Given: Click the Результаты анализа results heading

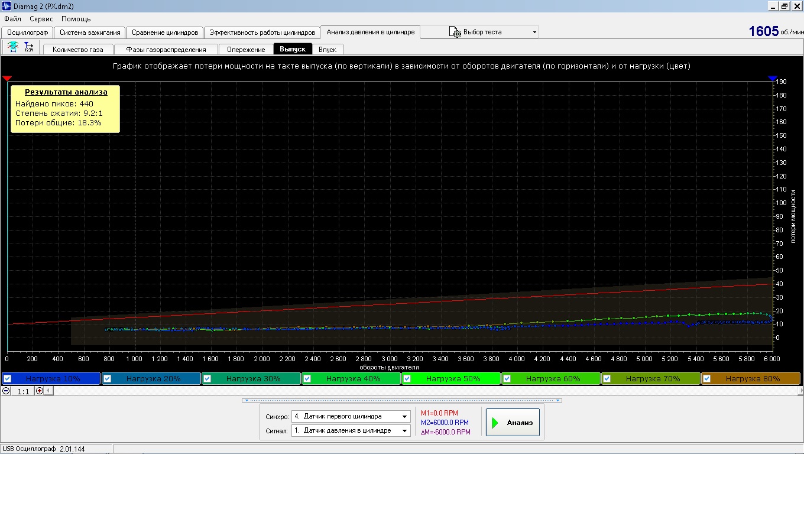Looking at the screenshot, I should coord(66,92).
